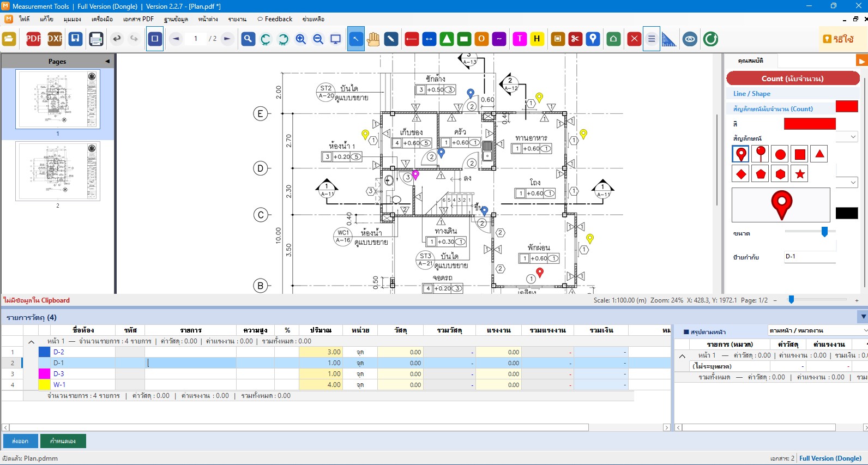Collapse page 1 group in summary
The image size is (868, 465).
[682, 355]
